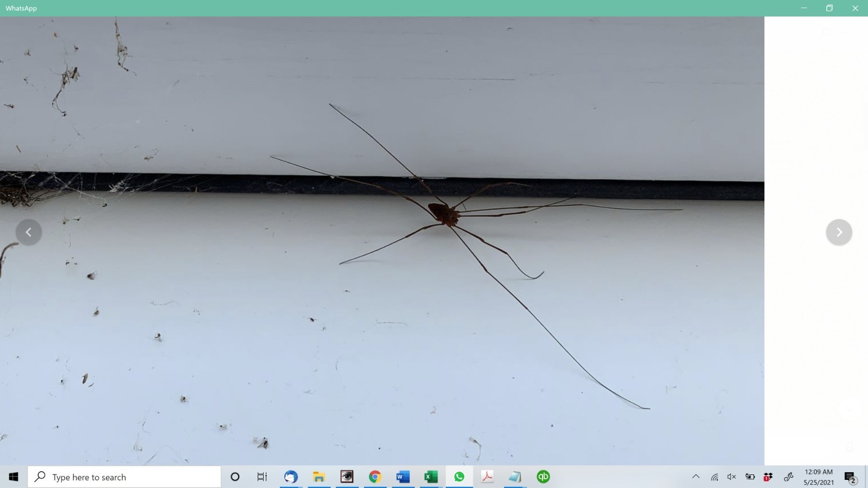Click the muted speaker volume icon
The width and height of the screenshot is (868, 488).
coord(732,477)
